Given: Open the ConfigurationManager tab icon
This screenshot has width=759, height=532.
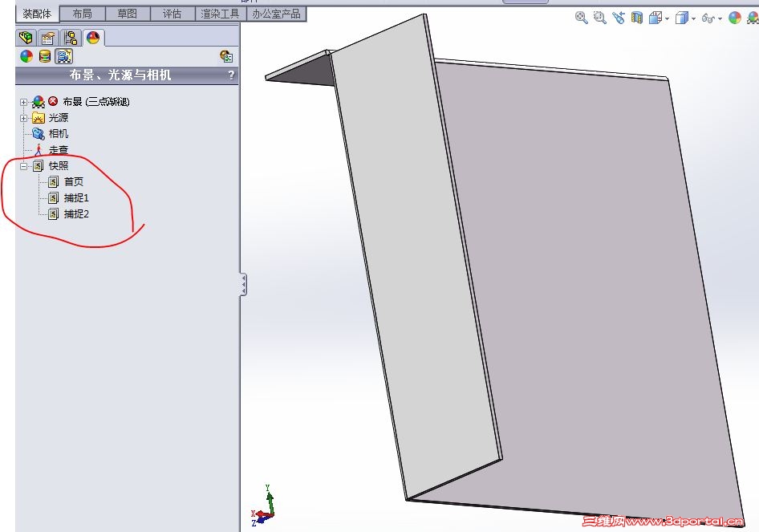Looking at the screenshot, I should point(71,38).
